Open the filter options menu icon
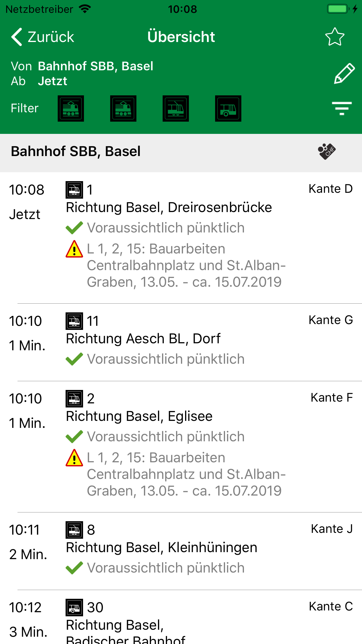The width and height of the screenshot is (362, 644). 342,108
